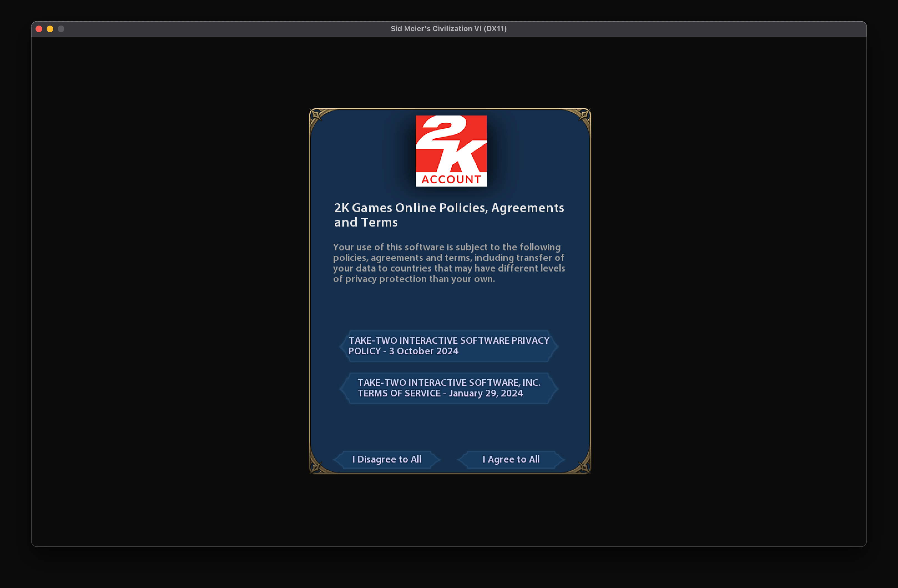Click the 'and Terms' heading line
The width and height of the screenshot is (898, 588).
(x=366, y=222)
